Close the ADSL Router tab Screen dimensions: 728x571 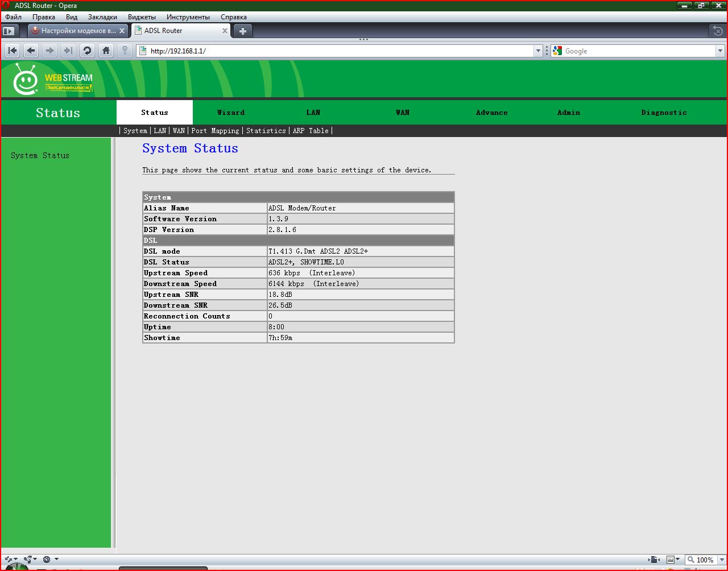click(225, 31)
